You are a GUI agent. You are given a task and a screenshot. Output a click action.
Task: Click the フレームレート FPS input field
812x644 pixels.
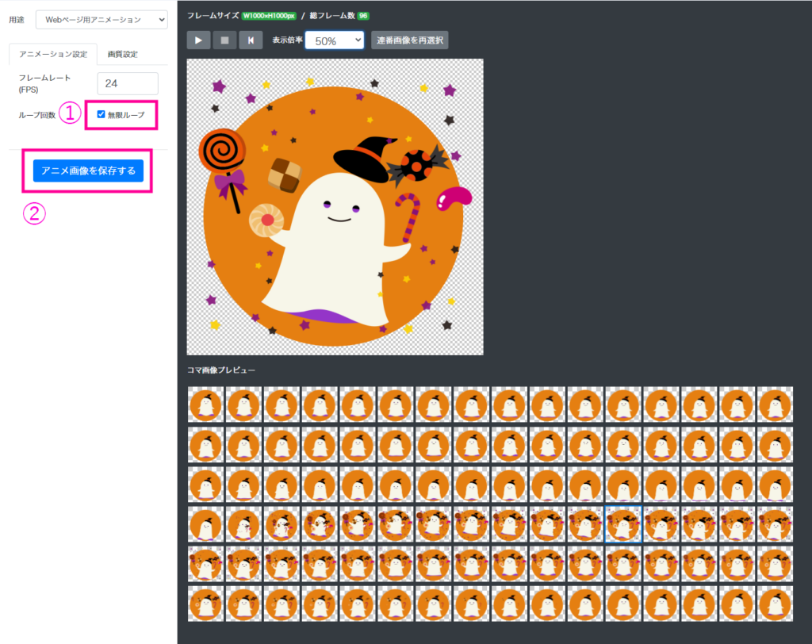(127, 82)
